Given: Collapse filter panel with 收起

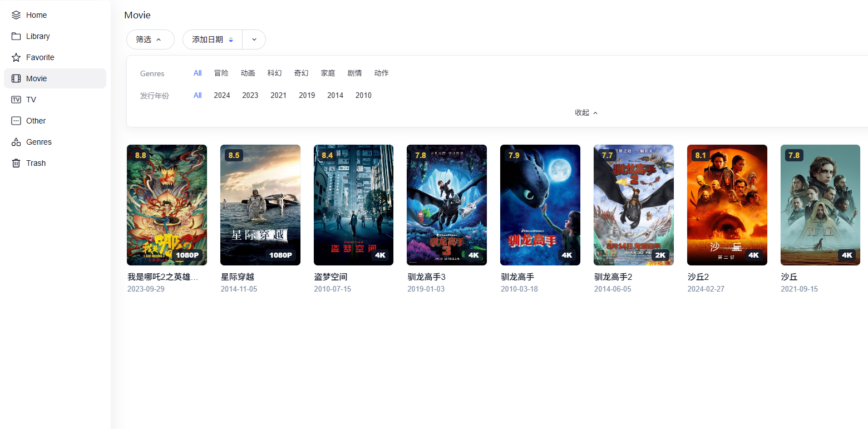Looking at the screenshot, I should [x=586, y=112].
